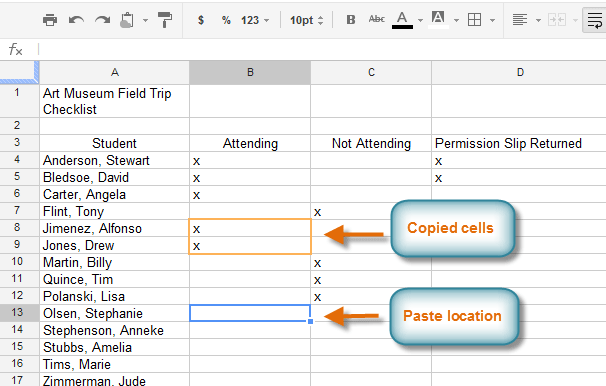The image size is (606, 386).
Task: Select row 1 header
Action: pyautogui.click(x=19, y=101)
